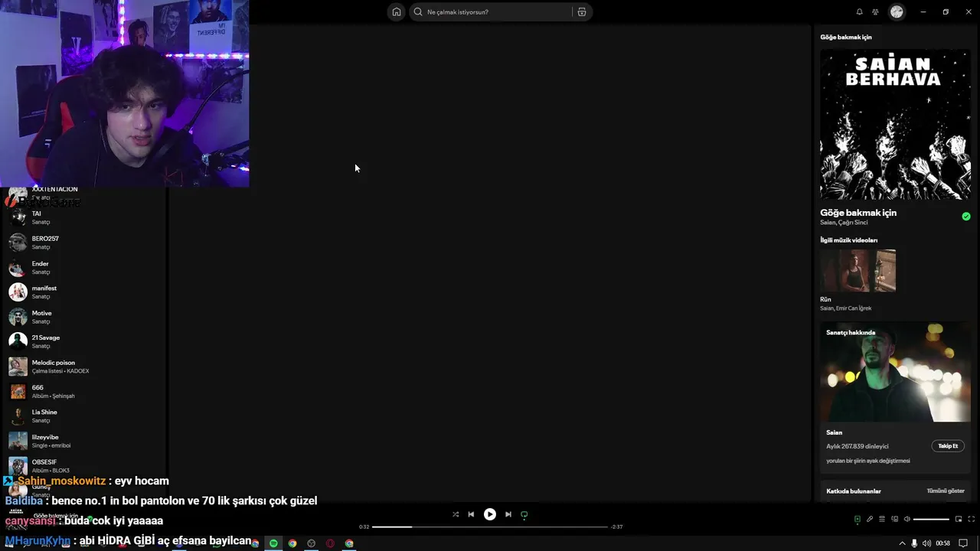Toggle the repeat mode button

click(x=524, y=514)
